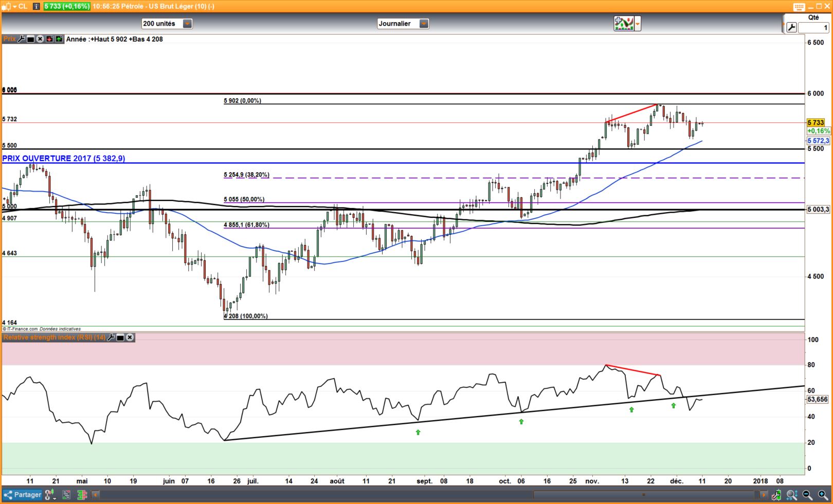Open the chart linking chain icon
This screenshot has height=504, width=833.
tap(50, 495)
